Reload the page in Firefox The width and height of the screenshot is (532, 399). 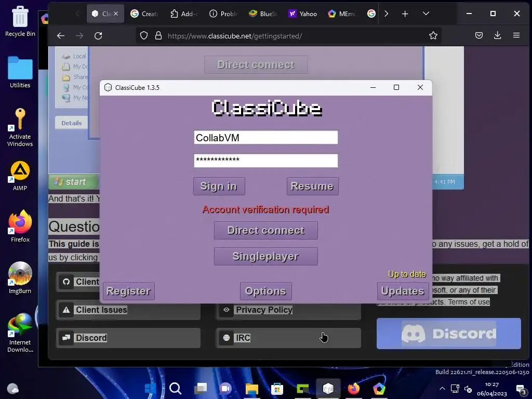pyautogui.click(x=98, y=36)
